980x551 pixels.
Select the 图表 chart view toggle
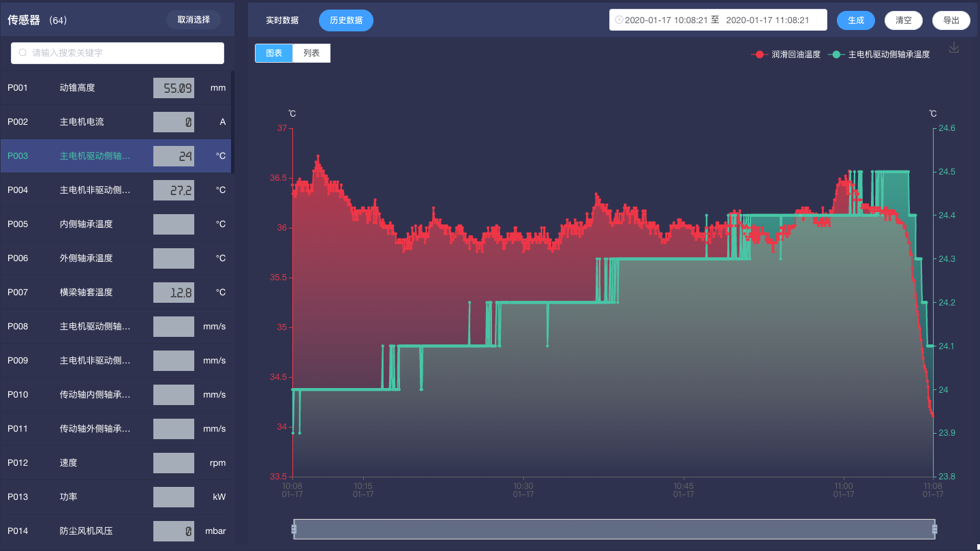[x=274, y=53]
